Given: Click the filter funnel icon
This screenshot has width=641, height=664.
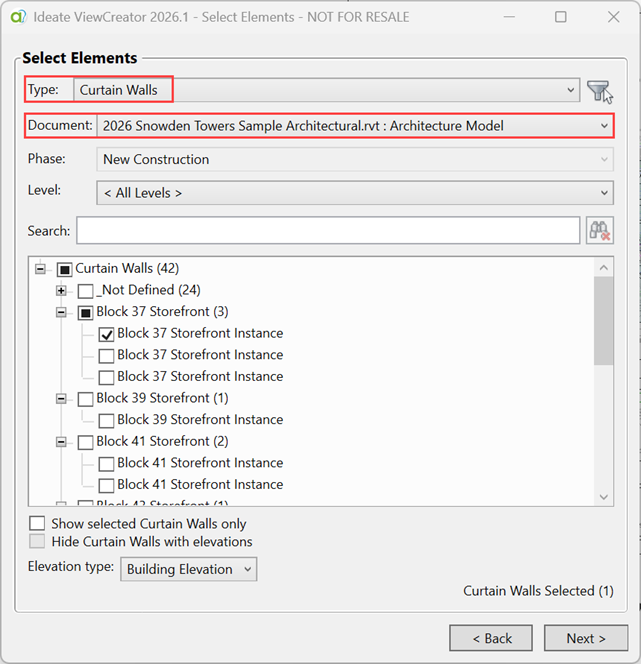Looking at the screenshot, I should point(599,90).
